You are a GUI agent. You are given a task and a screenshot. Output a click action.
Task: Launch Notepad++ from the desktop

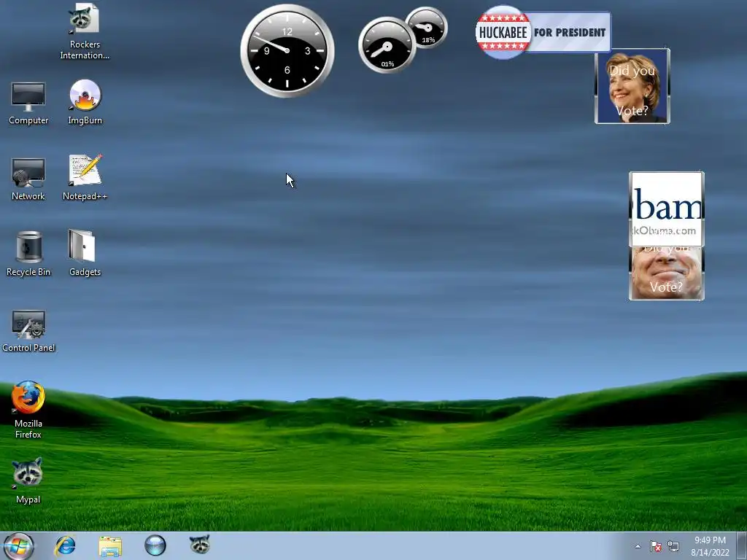[85, 177]
